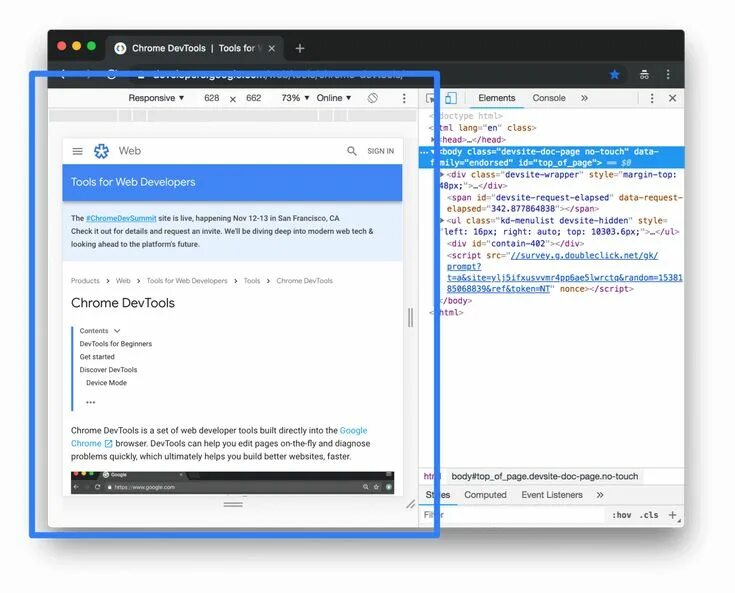Click the viewport bottom resize handle
This screenshot has width=735, height=593.
233,504
